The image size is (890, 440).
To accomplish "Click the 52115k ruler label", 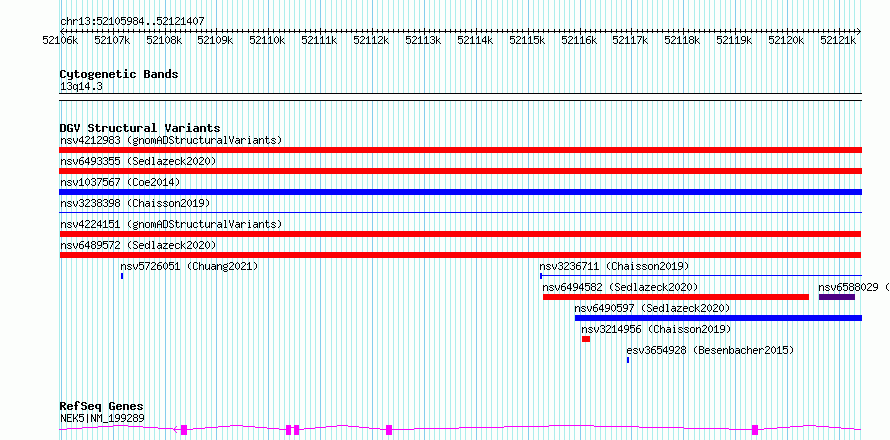I will tap(527, 41).
